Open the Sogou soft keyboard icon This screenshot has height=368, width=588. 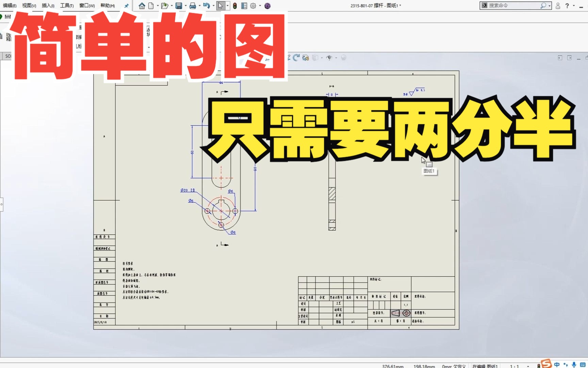pos(583,365)
